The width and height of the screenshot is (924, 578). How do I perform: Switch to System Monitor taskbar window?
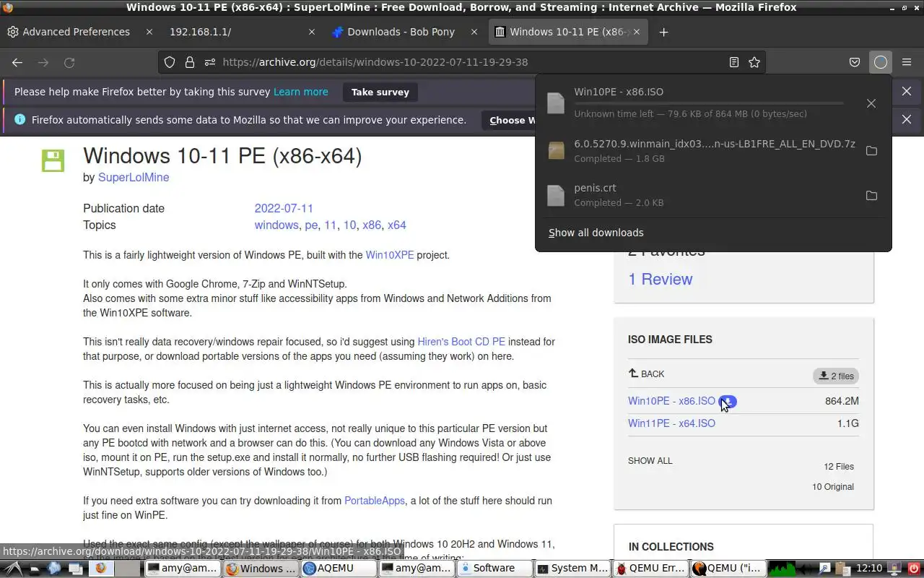pos(573,568)
